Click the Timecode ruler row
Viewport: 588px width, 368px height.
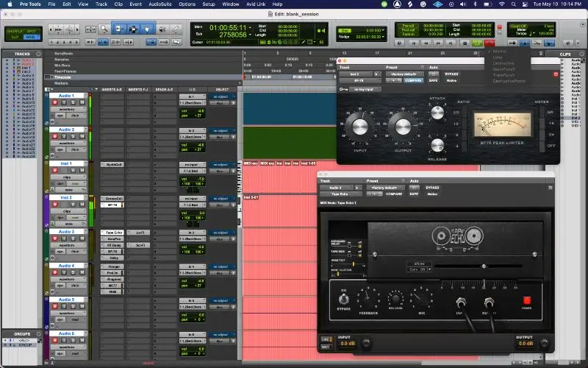[x=143, y=77]
